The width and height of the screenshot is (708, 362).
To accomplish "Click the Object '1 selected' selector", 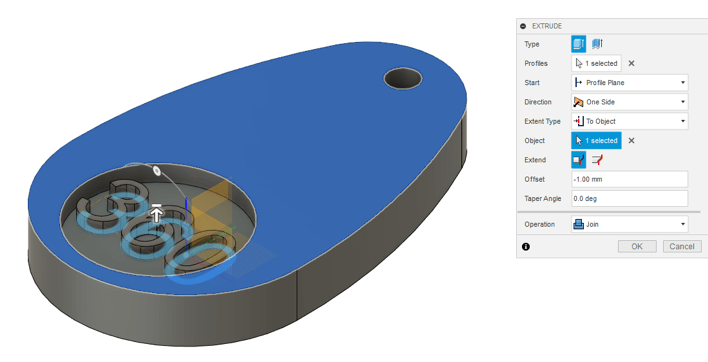I will pyautogui.click(x=596, y=140).
